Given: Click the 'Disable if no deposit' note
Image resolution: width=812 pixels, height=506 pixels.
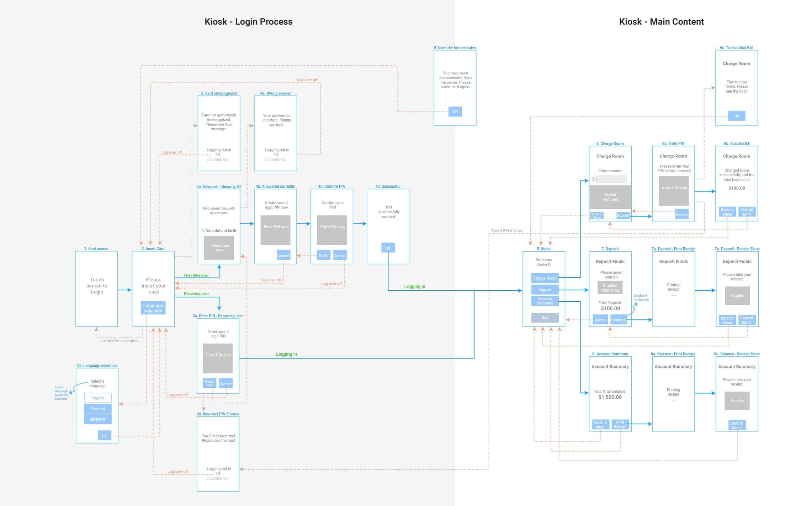Looking at the screenshot, I should pyautogui.click(x=641, y=298).
